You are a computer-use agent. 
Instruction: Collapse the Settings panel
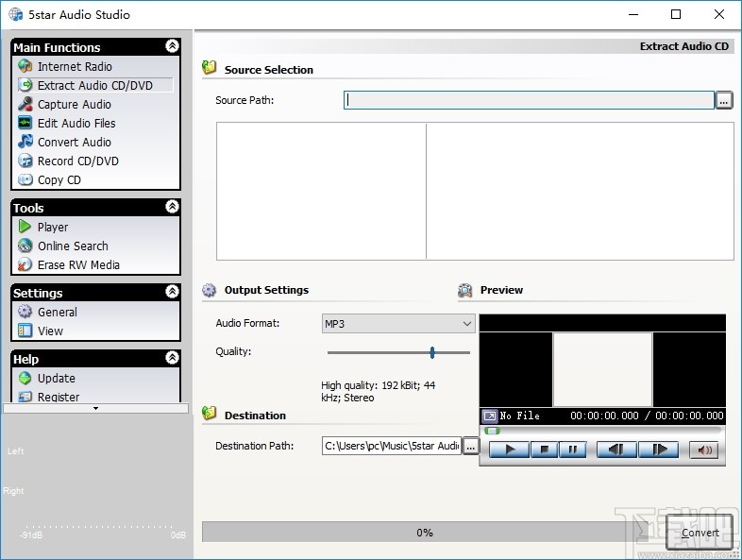(172, 291)
